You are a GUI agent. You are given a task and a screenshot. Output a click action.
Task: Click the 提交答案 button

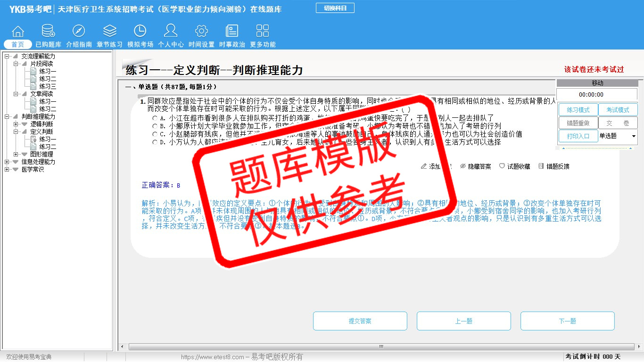[360, 321]
